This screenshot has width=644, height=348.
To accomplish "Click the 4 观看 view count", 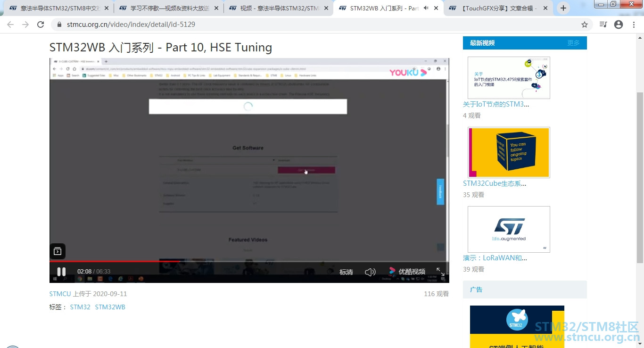I will pyautogui.click(x=472, y=116).
